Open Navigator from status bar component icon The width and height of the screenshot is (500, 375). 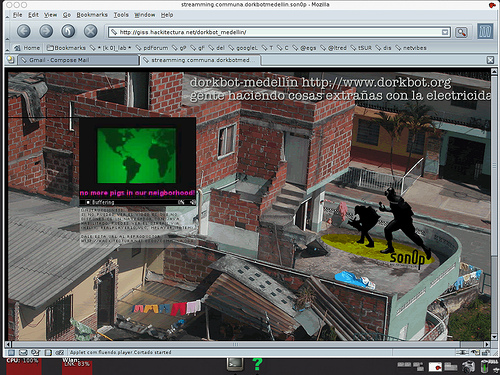coord(11,353)
